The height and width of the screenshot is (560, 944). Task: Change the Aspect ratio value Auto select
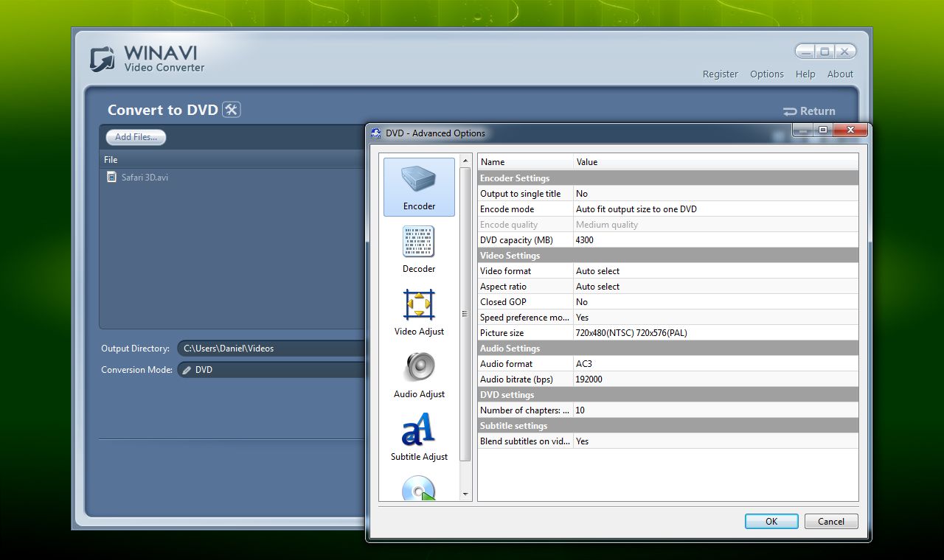pyautogui.click(x=716, y=287)
